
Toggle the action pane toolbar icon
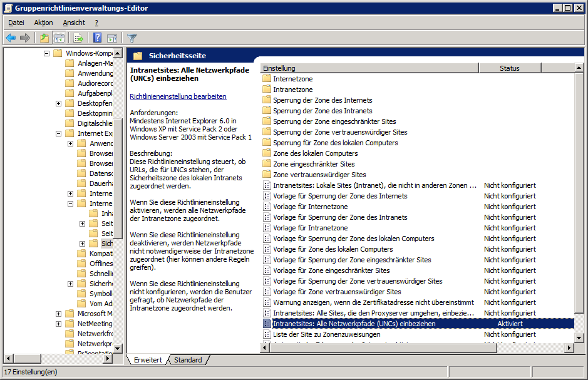[113, 38]
